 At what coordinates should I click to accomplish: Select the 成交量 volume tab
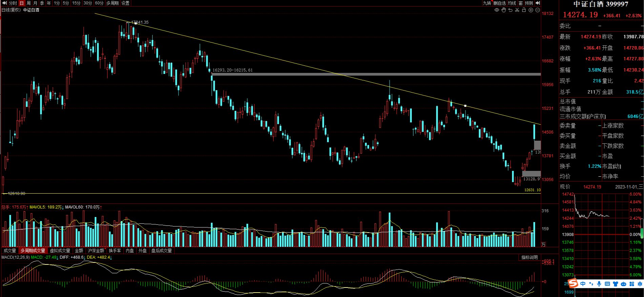click(x=10, y=251)
